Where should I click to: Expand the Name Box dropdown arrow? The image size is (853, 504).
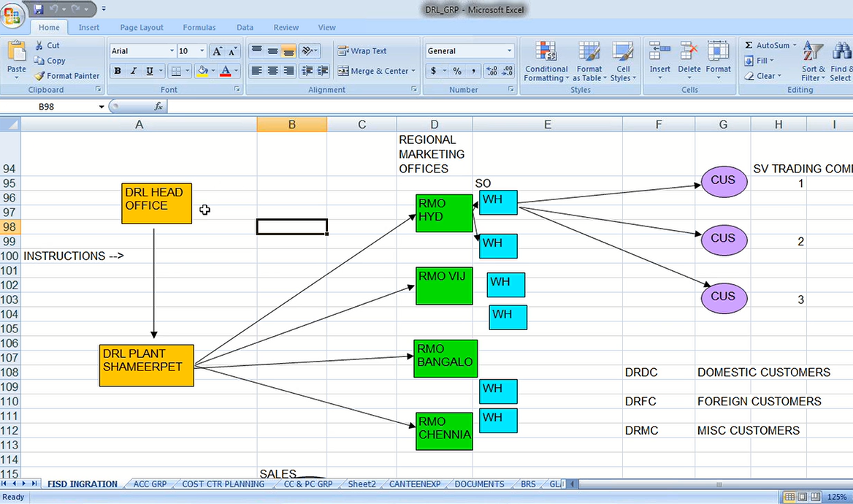coord(102,107)
